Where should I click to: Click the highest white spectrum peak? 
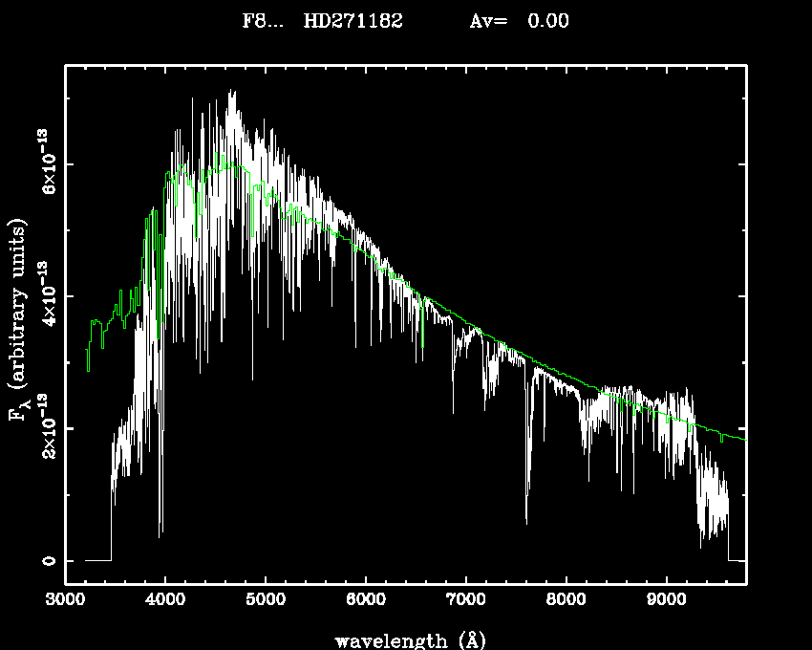pyautogui.click(x=231, y=92)
